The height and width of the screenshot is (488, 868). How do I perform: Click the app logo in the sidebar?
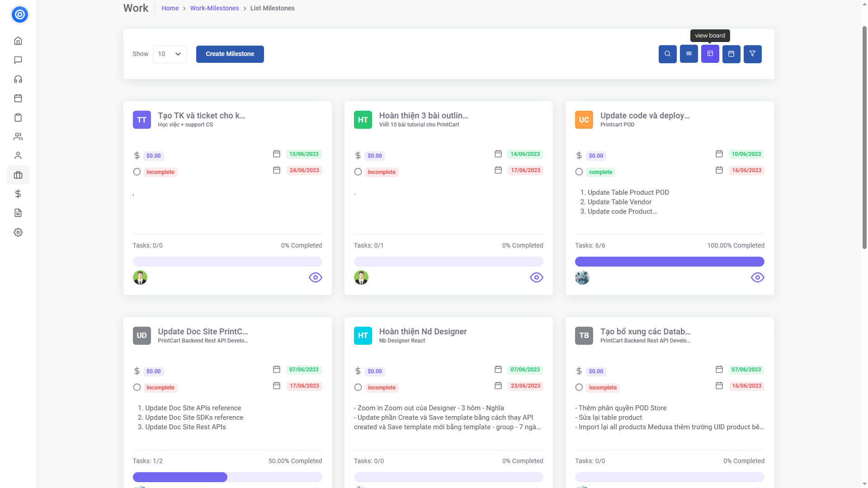[19, 14]
